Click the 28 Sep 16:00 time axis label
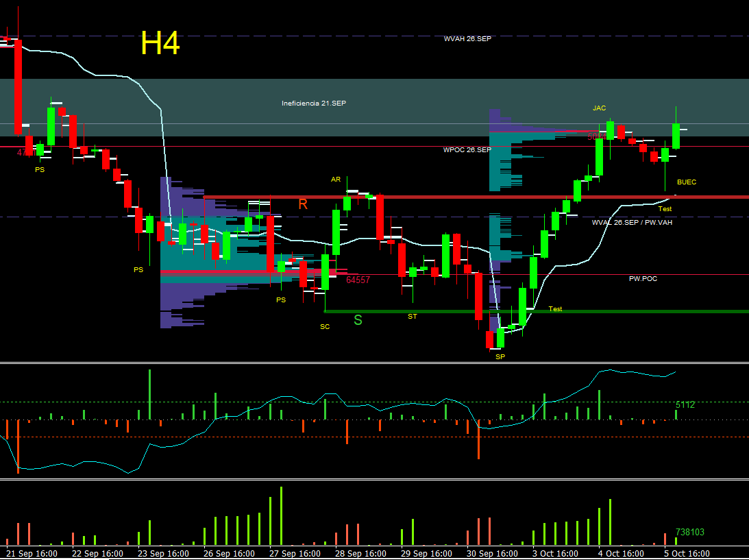This screenshot has height=560, width=749. pos(361,553)
